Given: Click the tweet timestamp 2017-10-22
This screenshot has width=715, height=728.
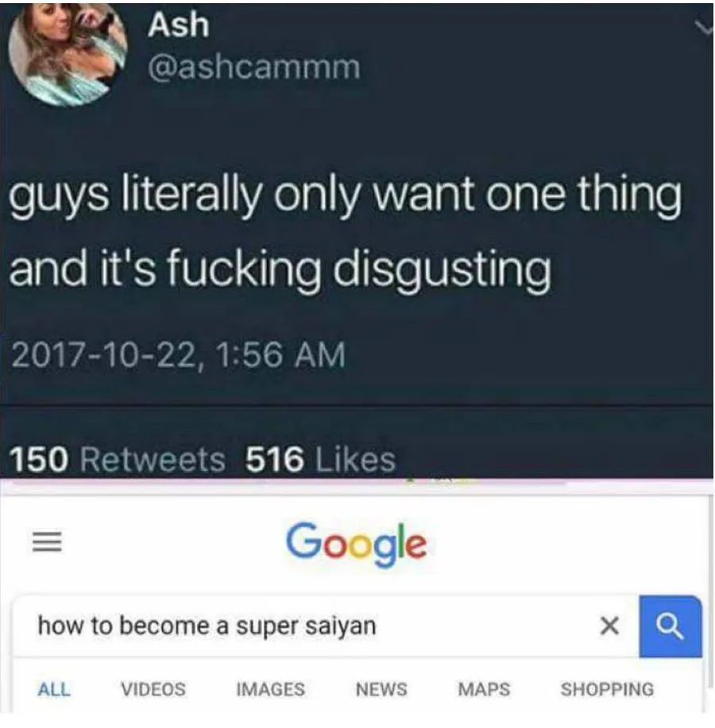Looking at the screenshot, I should tap(178, 355).
